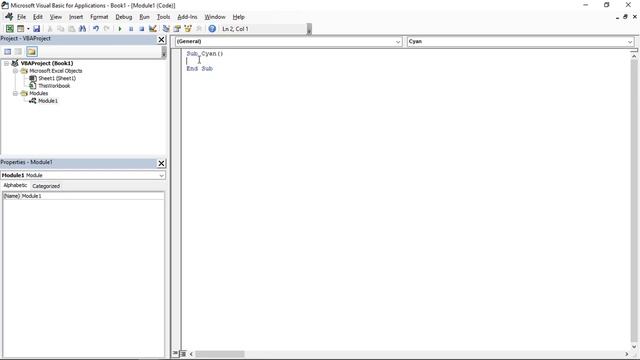Open the Window menu
The width and height of the screenshot is (640, 360).
(x=215, y=17)
